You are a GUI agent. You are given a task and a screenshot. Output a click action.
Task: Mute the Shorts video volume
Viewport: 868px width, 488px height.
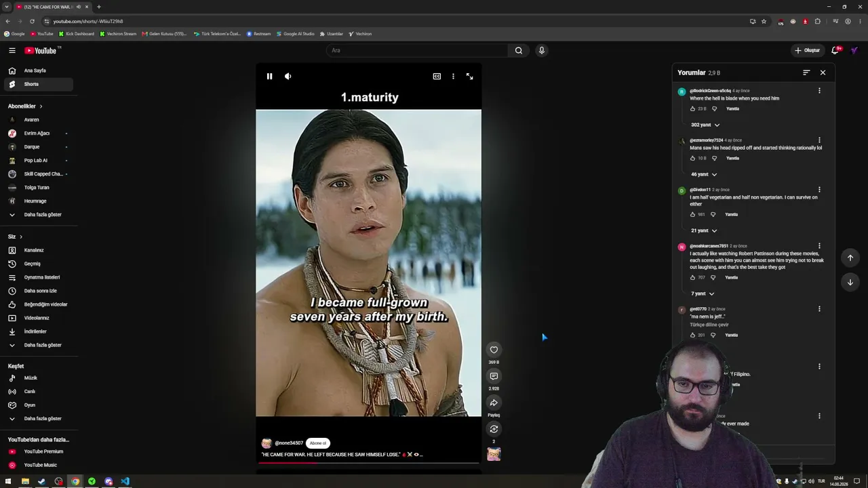point(288,77)
